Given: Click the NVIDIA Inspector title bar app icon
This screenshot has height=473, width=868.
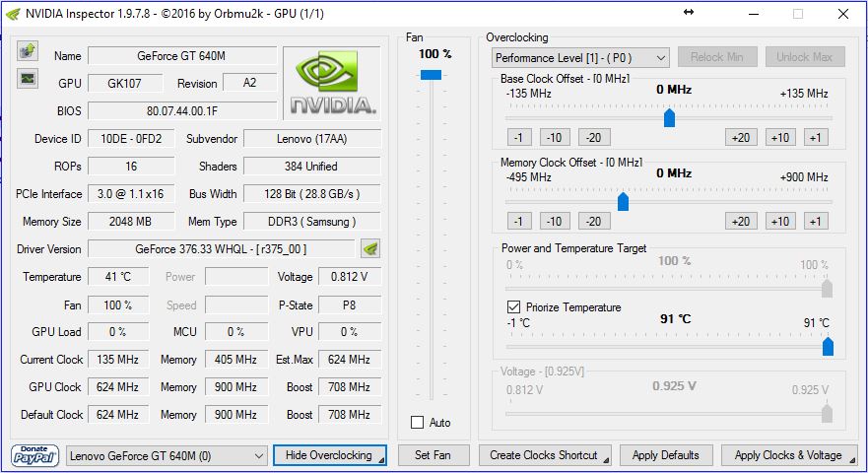Looking at the screenshot, I should pyautogui.click(x=13, y=13).
